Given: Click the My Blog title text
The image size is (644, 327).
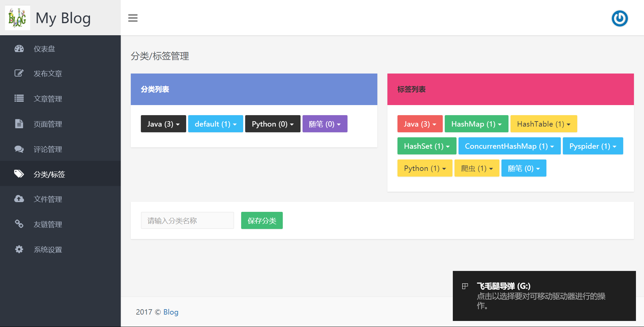Looking at the screenshot, I should (63, 18).
